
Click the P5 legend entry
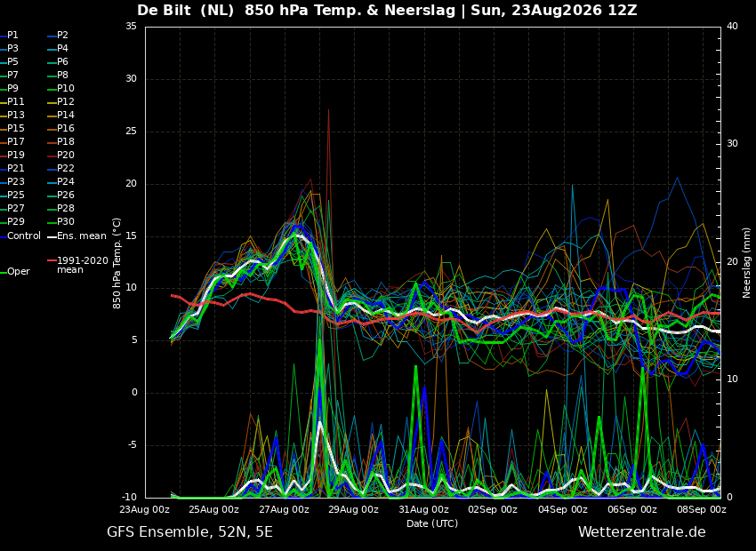pos(9,61)
